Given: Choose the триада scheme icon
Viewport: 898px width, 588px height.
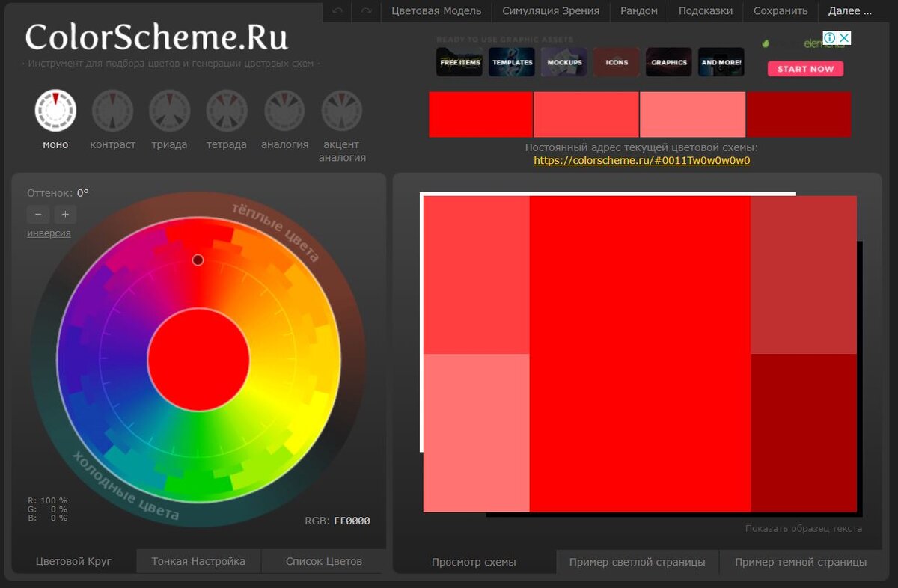Looking at the screenshot, I should tap(169, 111).
